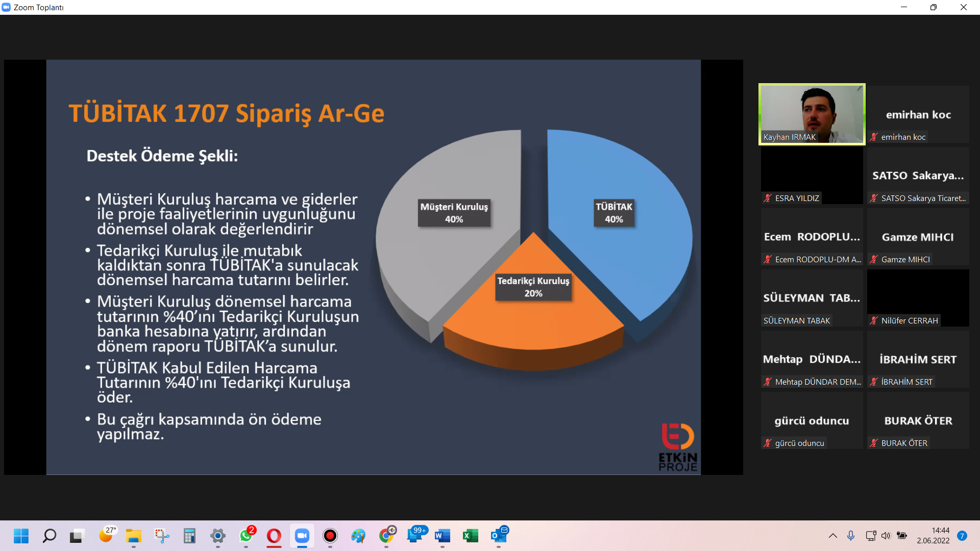The width and height of the screenshot is (980, 551).
Task: Click muted mic icon beside BURAK ÖTER
Action: click(874, 443)
